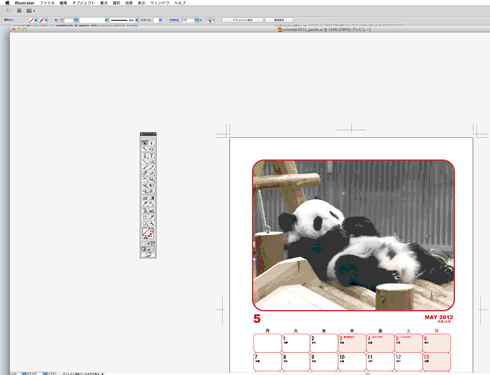Select the Line Segment tool
The width and height of the screenshot is (490, 375).
point(145,161)
